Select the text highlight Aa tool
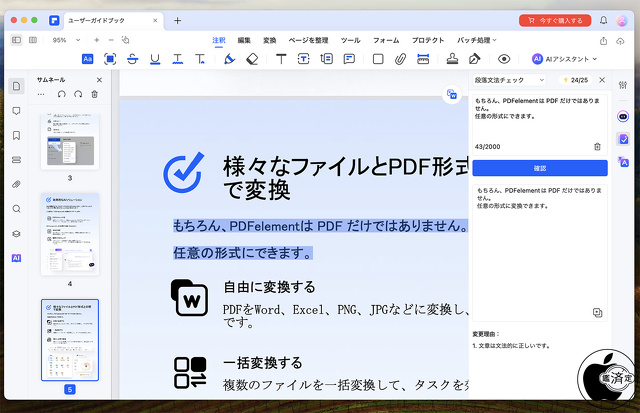Image resolution: width=640 pixels, height=413 pixels. point(87,59)
